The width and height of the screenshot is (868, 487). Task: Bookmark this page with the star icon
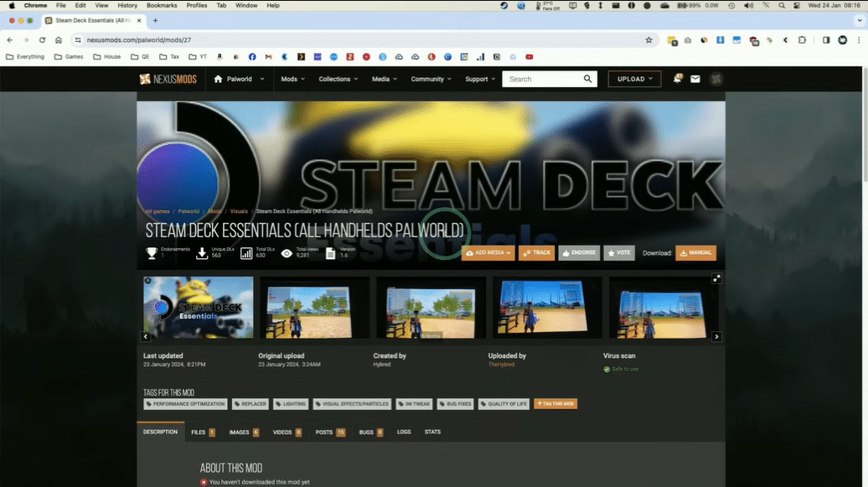tap(648, 39)
